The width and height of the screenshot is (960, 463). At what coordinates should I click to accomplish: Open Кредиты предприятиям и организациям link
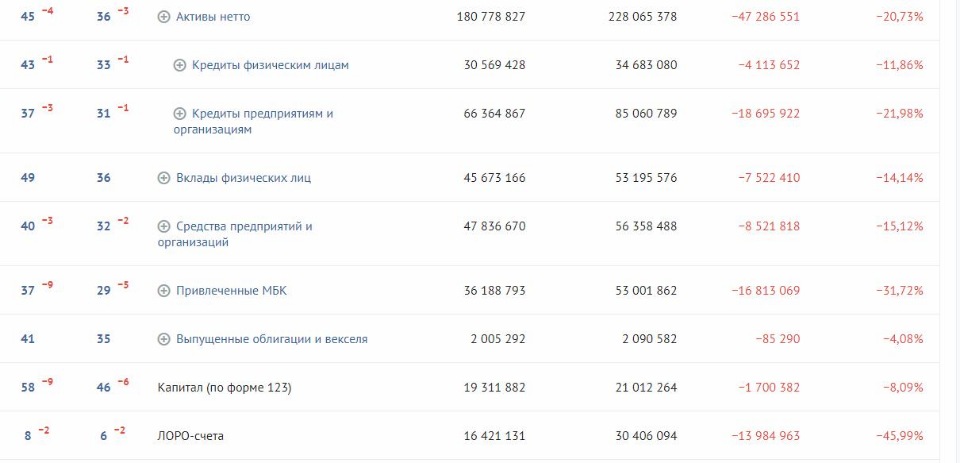pos(253,122)
